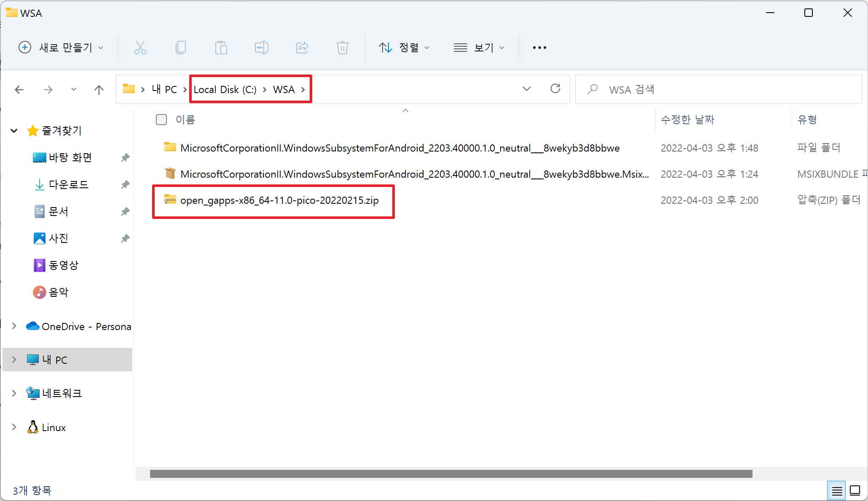Refresh the WSA folder view

[555, 89]
